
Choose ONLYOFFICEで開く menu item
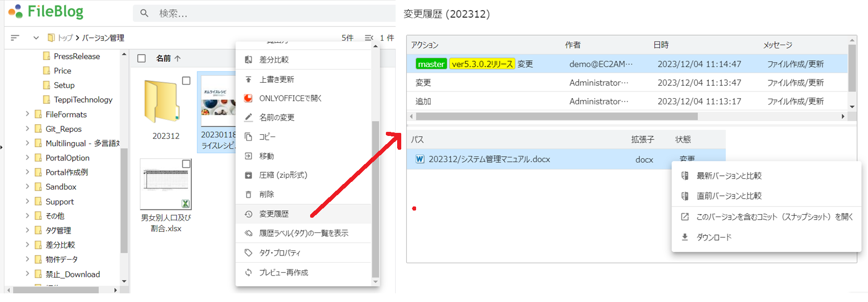coord(303,98)
